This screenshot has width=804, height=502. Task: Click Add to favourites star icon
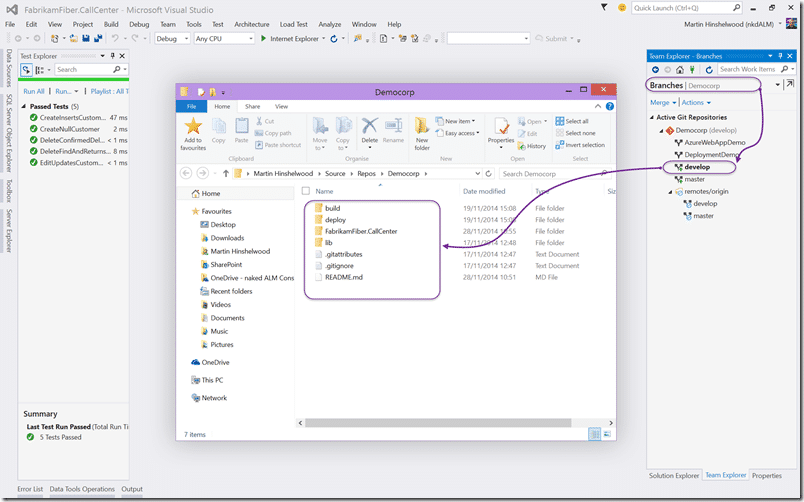coord(193,126)
